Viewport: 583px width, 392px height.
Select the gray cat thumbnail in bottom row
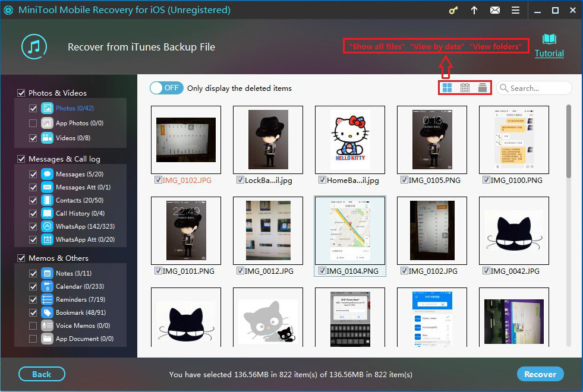(267, 317)
